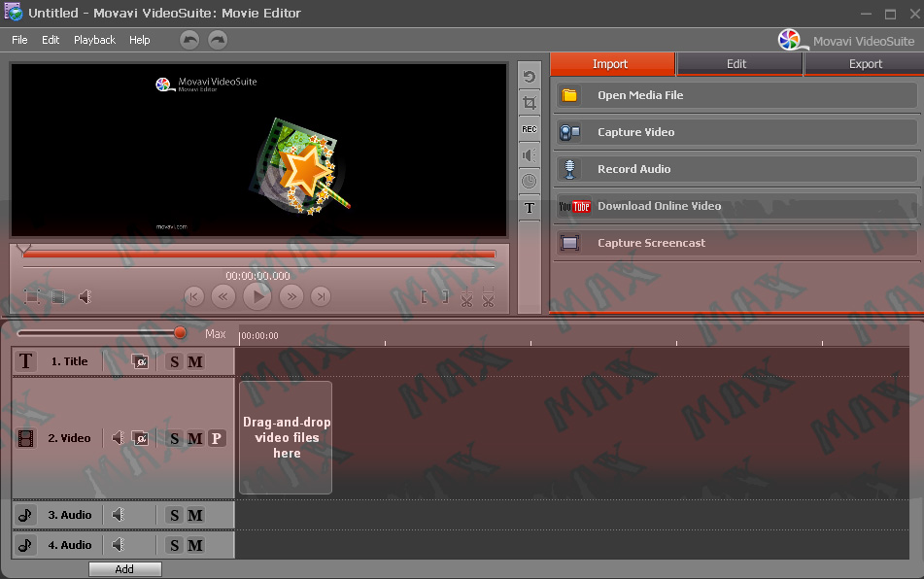924x579 pixels.
Task: Click the fast forward button
Action: (291, 297)
